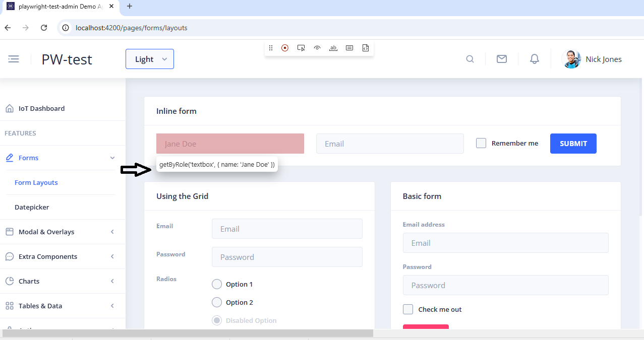Click the Assert text icon
Image resolution: width=644 pixels, height=340 pixels.
(333, 48)
